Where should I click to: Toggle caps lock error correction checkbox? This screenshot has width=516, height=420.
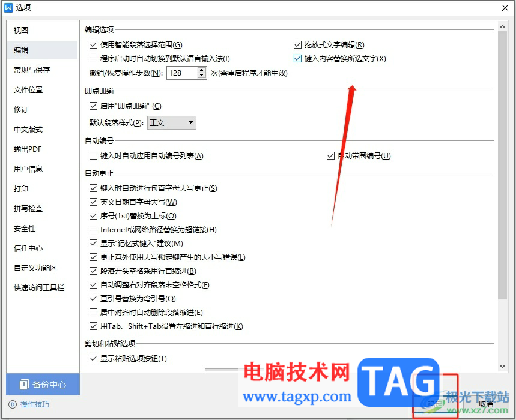[x=94, y=257]
